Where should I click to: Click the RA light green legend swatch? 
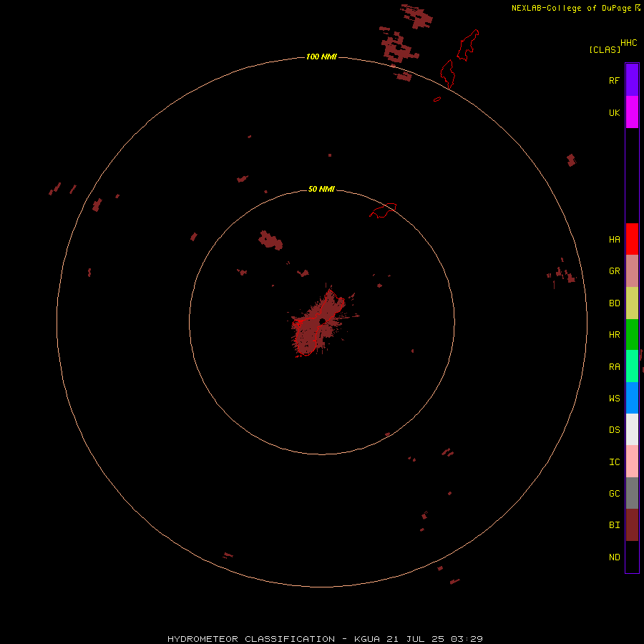pos(632,366)
